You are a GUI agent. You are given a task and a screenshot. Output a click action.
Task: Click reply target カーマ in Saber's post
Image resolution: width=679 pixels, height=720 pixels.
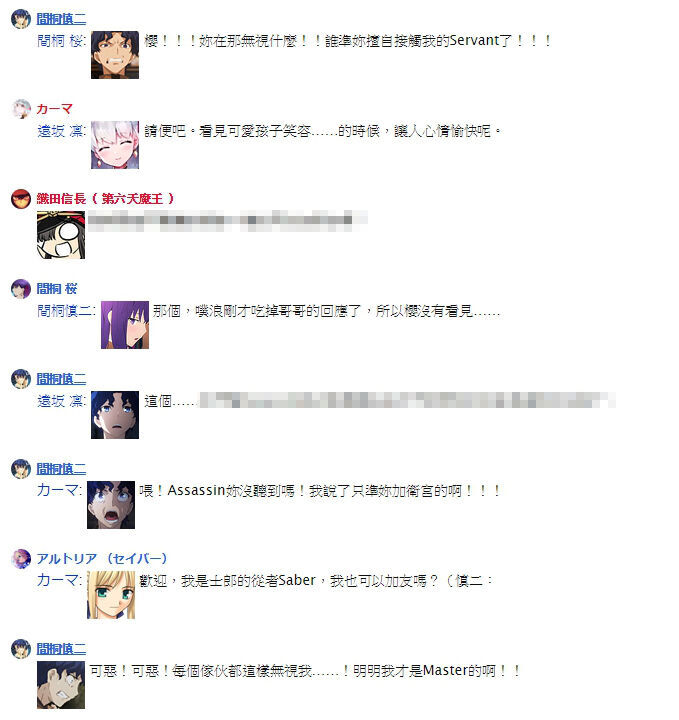[60, 581]
